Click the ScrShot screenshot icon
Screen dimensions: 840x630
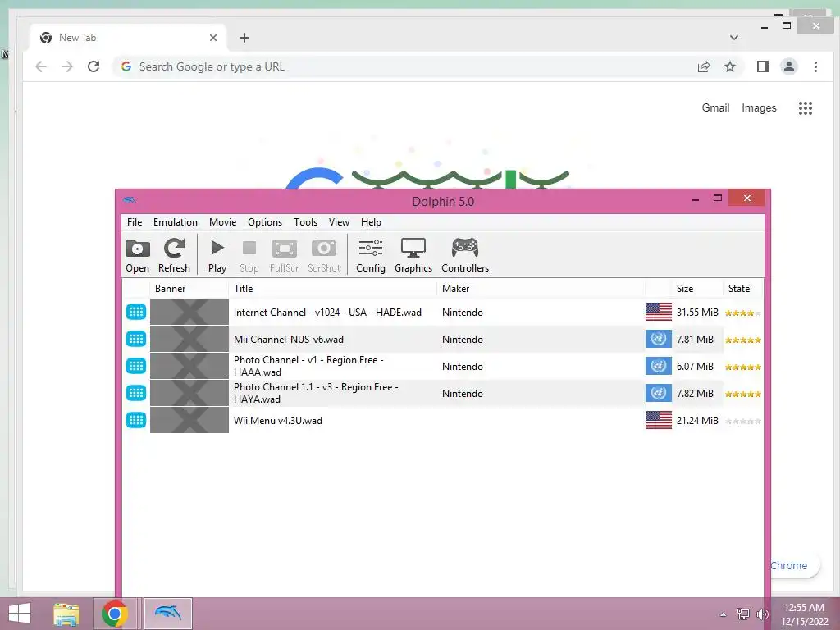pyautogui.click(x=324, y=255)
